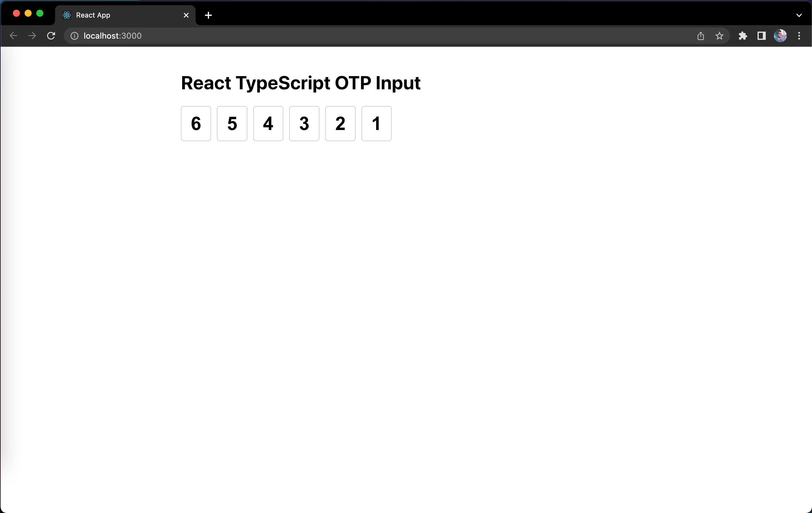Click the browser share/export icon
812x513 pixels.
[x=700, y=36]
